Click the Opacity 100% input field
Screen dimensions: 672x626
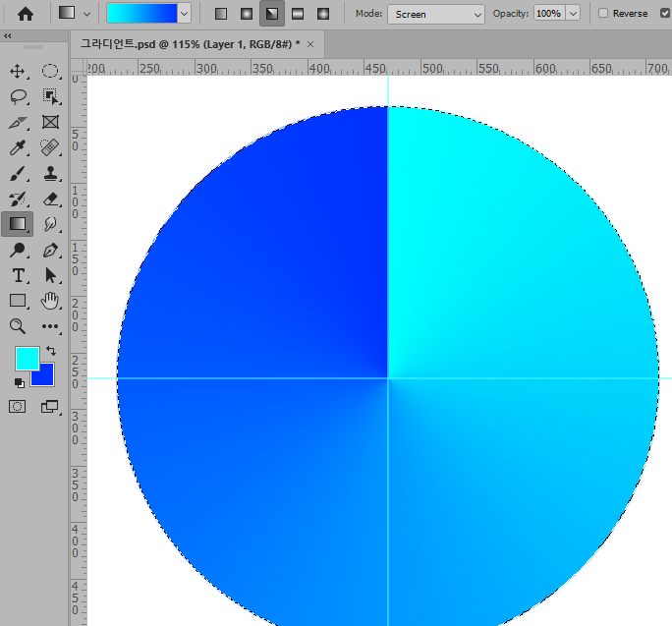[x=549, y=14]
